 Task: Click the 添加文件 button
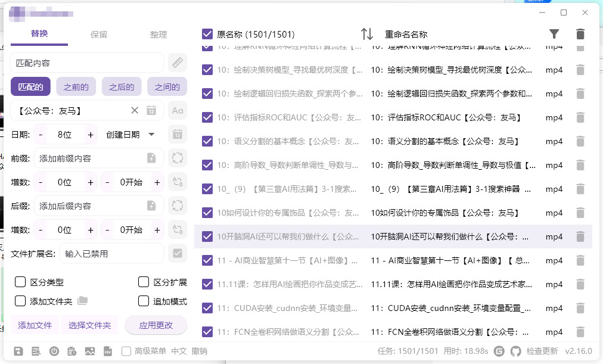pos(35,325)
